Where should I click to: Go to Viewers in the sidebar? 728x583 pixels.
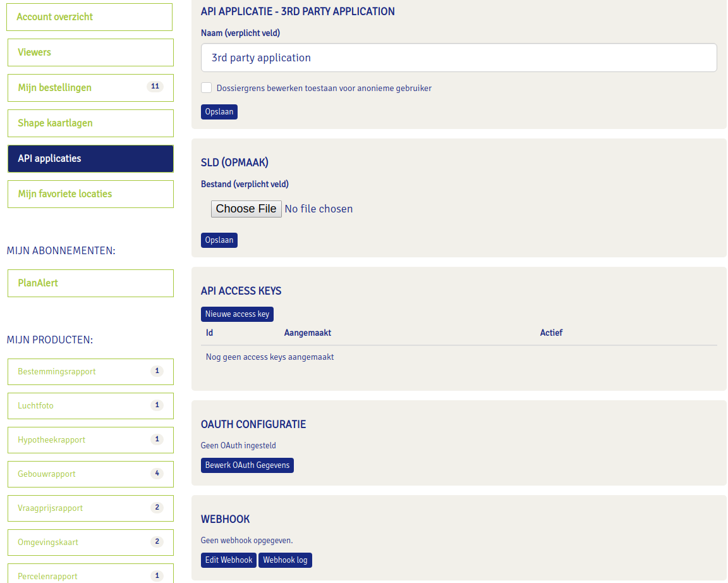90,52
